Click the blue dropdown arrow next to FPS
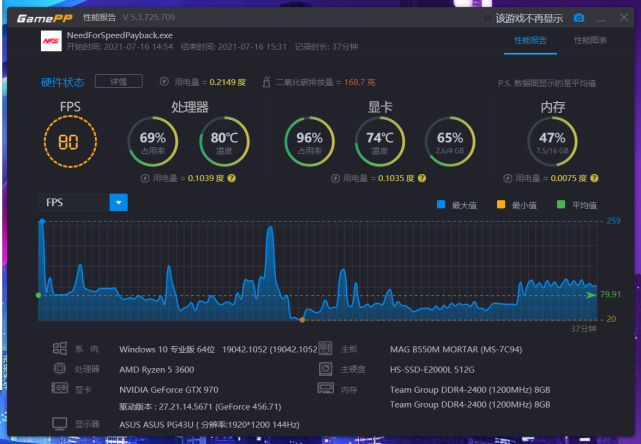The width and height of the screenshot is (641, 444). 119,202
